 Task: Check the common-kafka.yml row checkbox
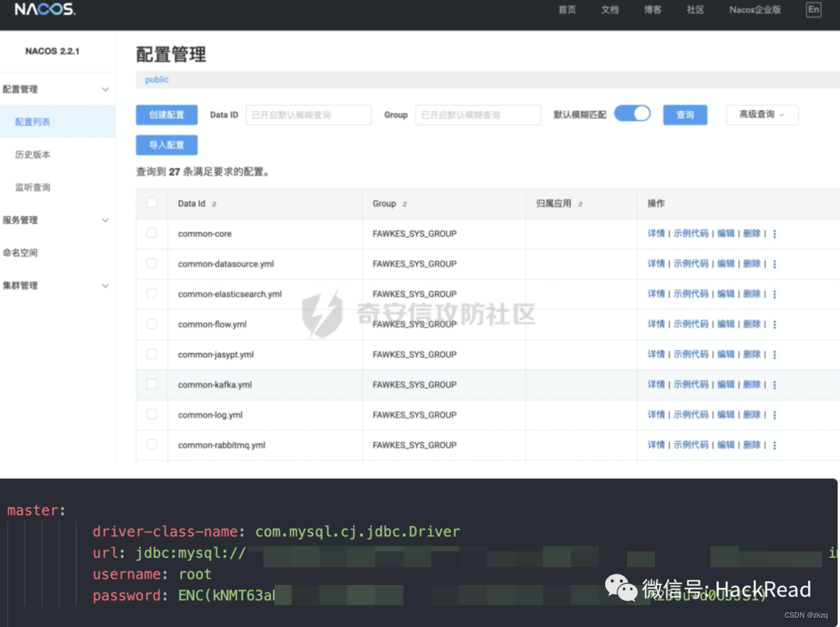pyautogui.click(x=152, y=384)
